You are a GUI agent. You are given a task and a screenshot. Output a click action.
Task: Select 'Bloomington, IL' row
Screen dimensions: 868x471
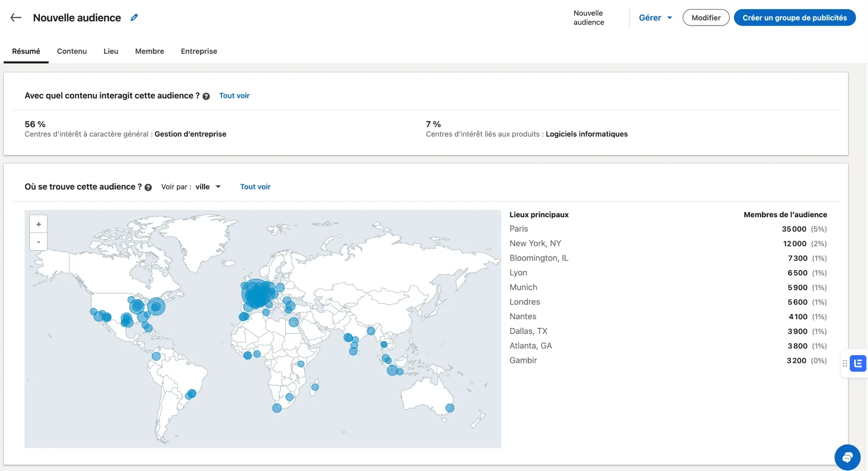pyautogui.click(x=668, y=258)
